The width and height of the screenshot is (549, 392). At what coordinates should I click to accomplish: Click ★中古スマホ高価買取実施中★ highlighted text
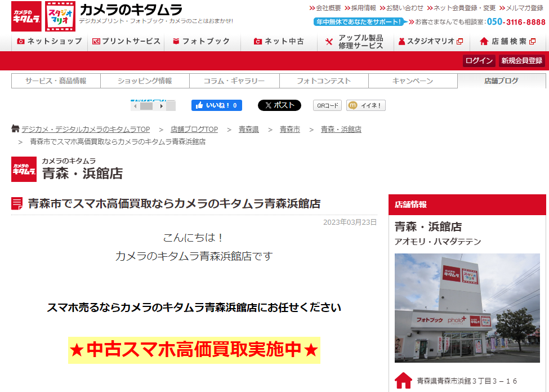(x=194, y=350)
